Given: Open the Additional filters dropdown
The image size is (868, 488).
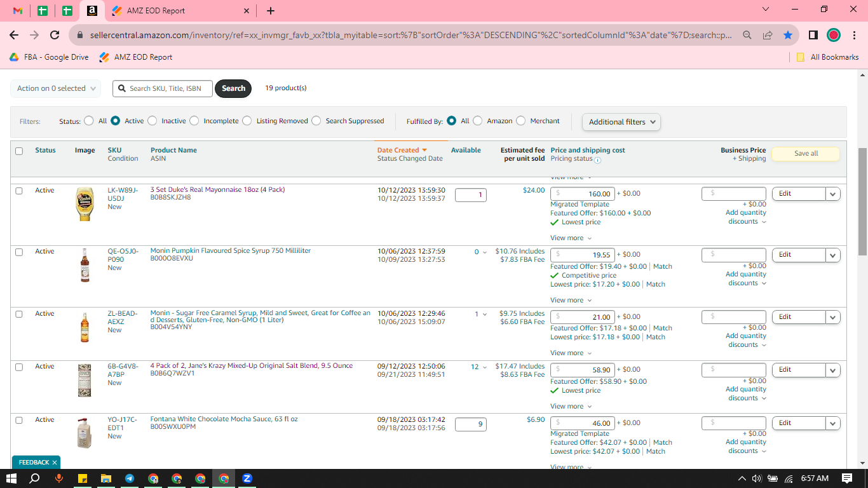Looking at the screenshot, I should click(x=621, y=122).
